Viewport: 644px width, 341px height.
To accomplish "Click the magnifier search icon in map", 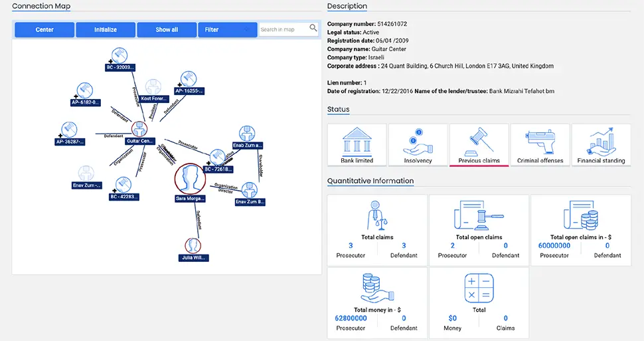I will tap(313, 28).
